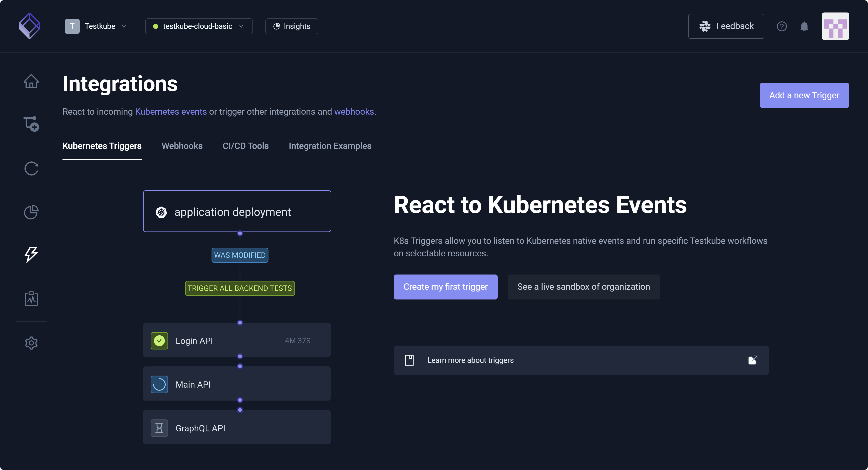Click the help question mark icon
Viewport: 868px width, 470px height.
click(x=782, y=26)
